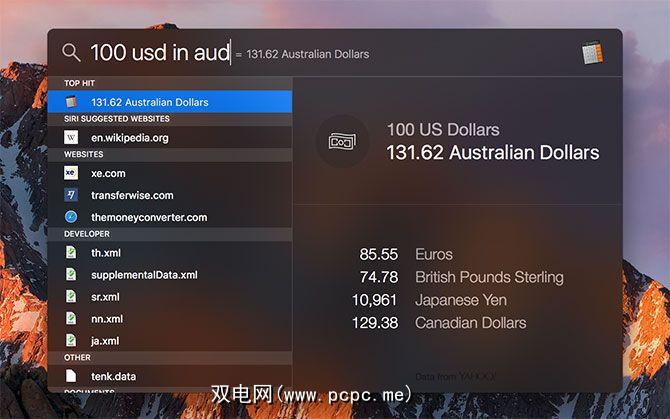
Task: Click the calculator icon in search bar
Action: coord(592,53)
